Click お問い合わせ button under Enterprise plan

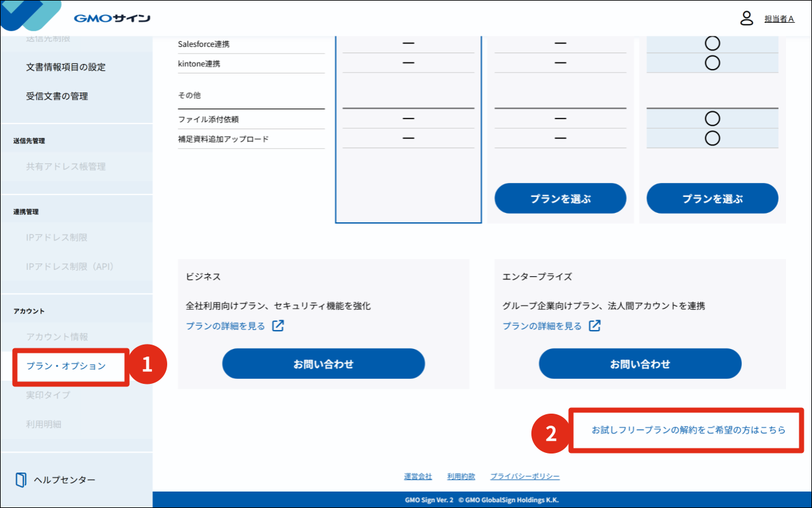[x=640, y=364]
